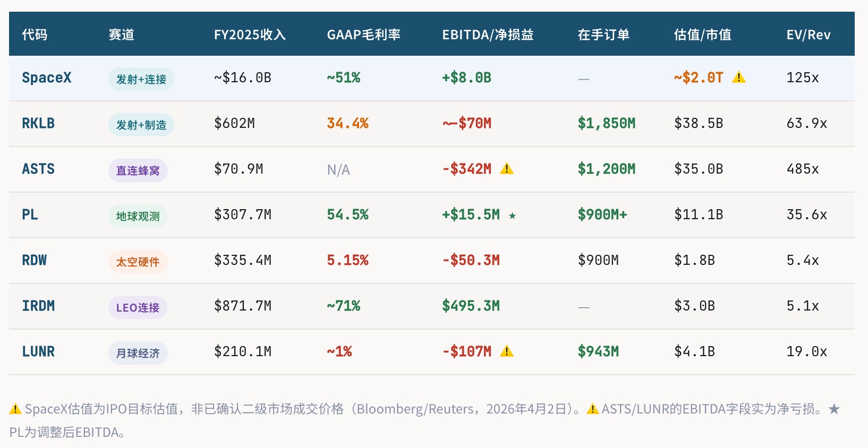
Task: Click the warning icon next to ASTS -$342M
Action: 507,169
